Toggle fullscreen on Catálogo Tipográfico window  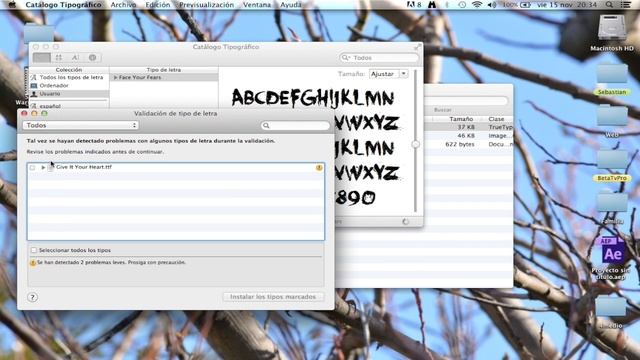coord(417,47)
